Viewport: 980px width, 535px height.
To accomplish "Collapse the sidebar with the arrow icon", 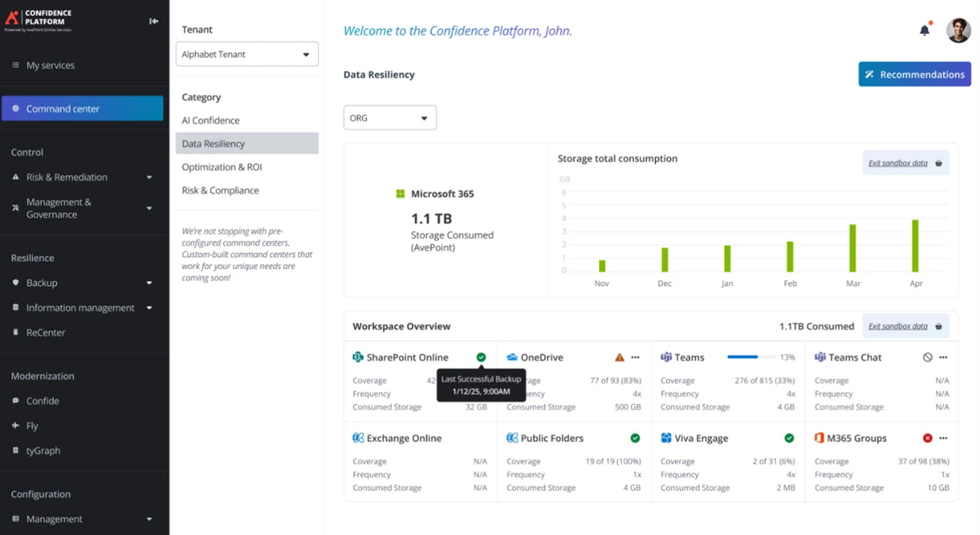I will coord(154,21).
